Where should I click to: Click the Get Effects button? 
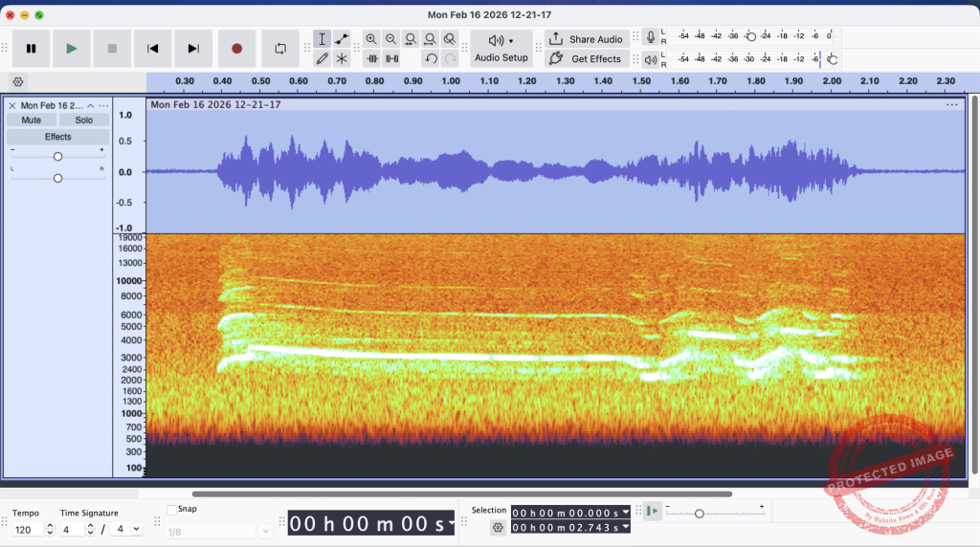click(586, 59)
